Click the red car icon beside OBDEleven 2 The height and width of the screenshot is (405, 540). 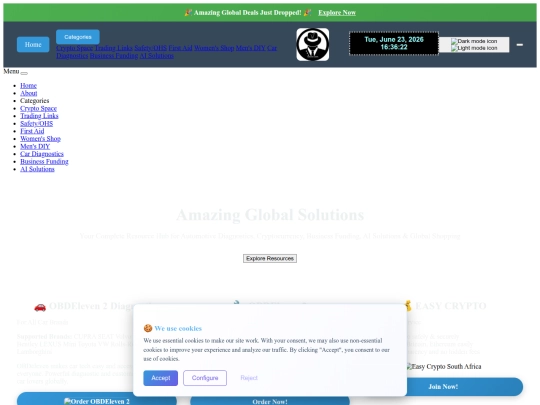40,307
